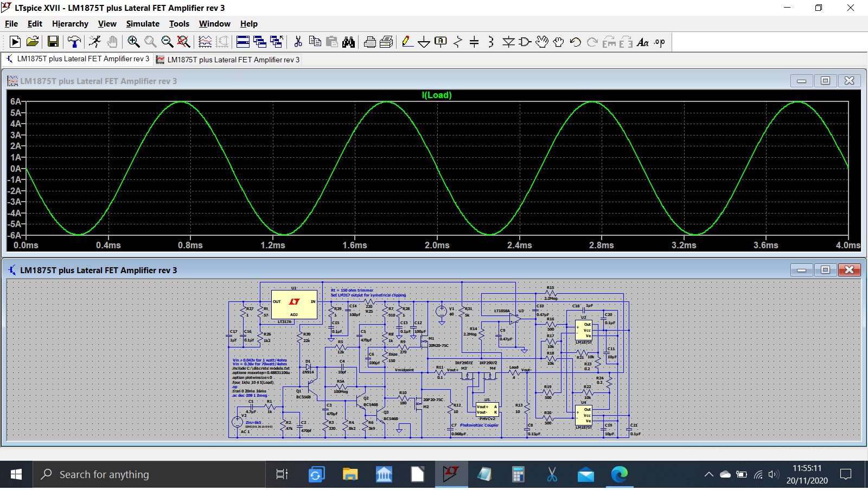868x490 pixels.
Task: Select the Cut scissors tool
Action: point(298,42)
